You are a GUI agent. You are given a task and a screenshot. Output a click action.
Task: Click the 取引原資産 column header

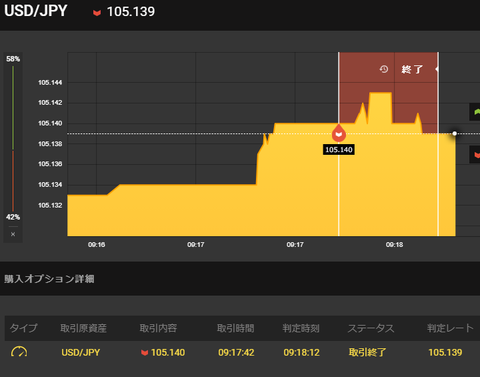[x=83, y=328]
